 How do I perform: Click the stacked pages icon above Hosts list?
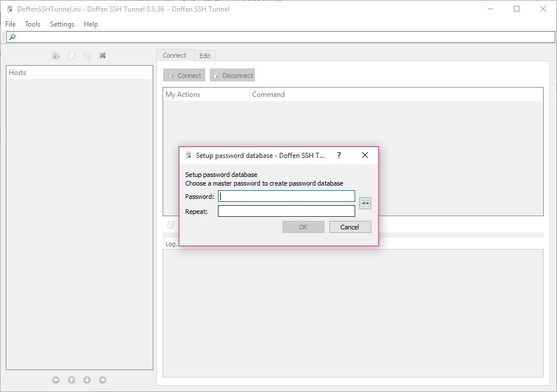[87, 55]
